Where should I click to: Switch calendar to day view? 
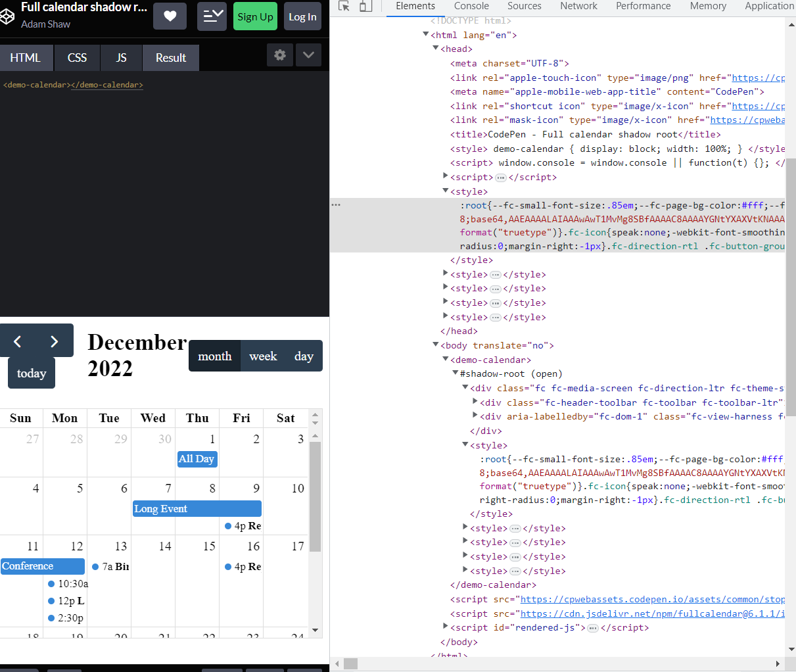tap(304, 356)
